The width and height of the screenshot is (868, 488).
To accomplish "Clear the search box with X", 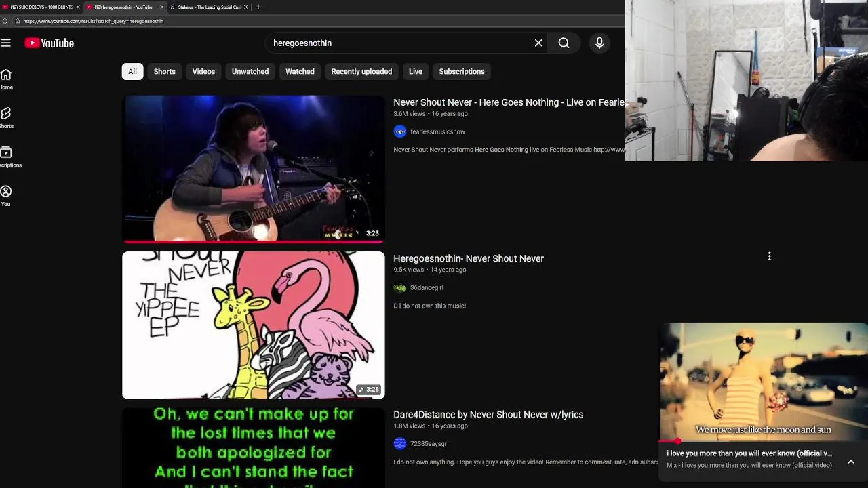I will click(x=538, y=43).
